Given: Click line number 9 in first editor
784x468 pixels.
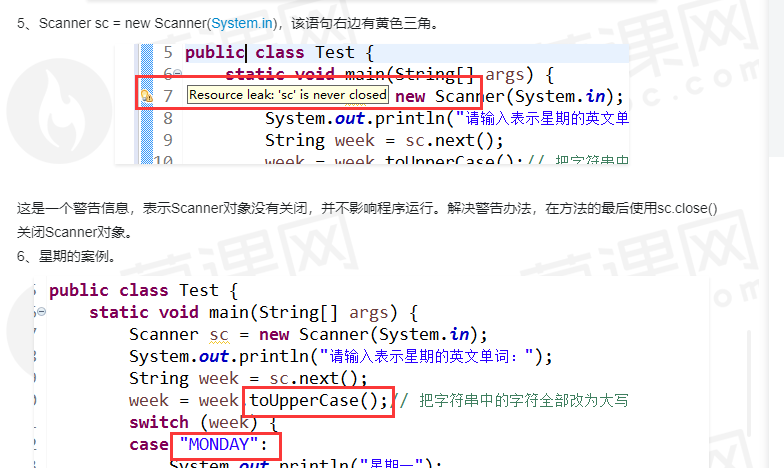Looking at the screenshot, I should point(168,140).
